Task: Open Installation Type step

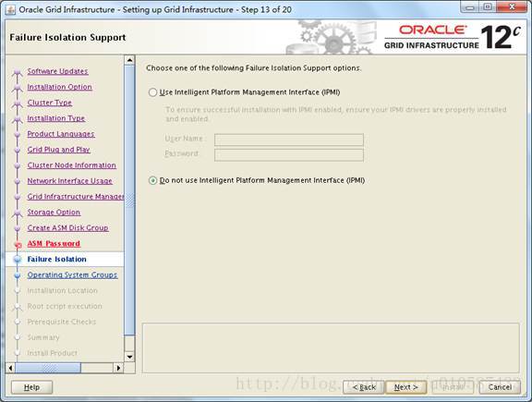Action: click(56, 118)
